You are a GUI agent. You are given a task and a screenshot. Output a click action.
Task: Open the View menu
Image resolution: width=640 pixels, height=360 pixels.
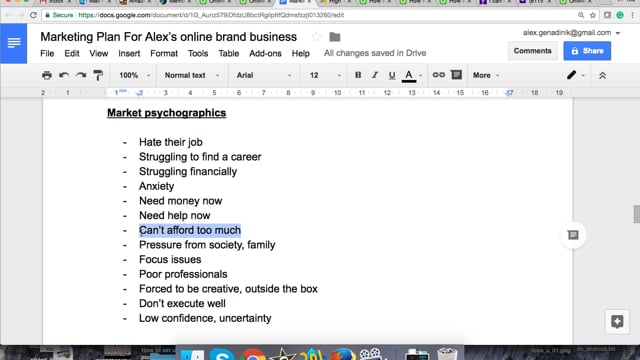click(99, 53)
